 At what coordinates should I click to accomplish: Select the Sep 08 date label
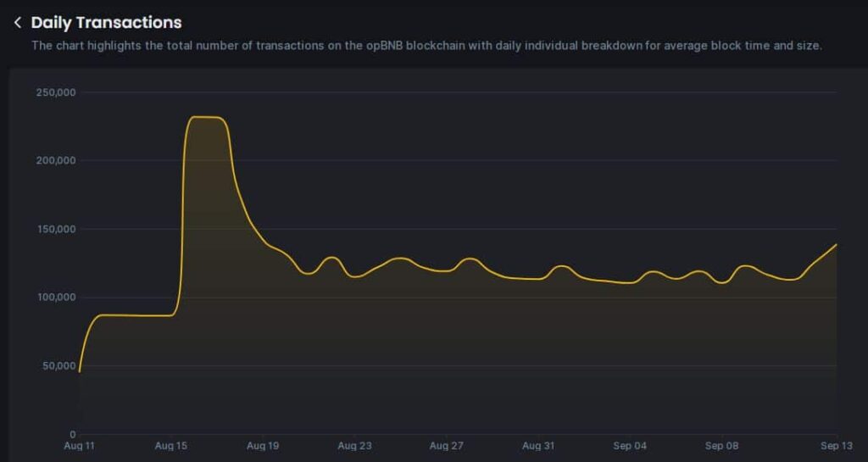pyautogui.click(x=721, y=445)
